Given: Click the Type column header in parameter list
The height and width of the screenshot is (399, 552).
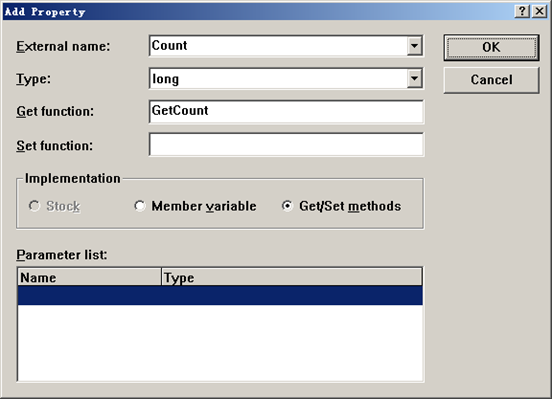Looking at the screenshot, I should point(291,277).
